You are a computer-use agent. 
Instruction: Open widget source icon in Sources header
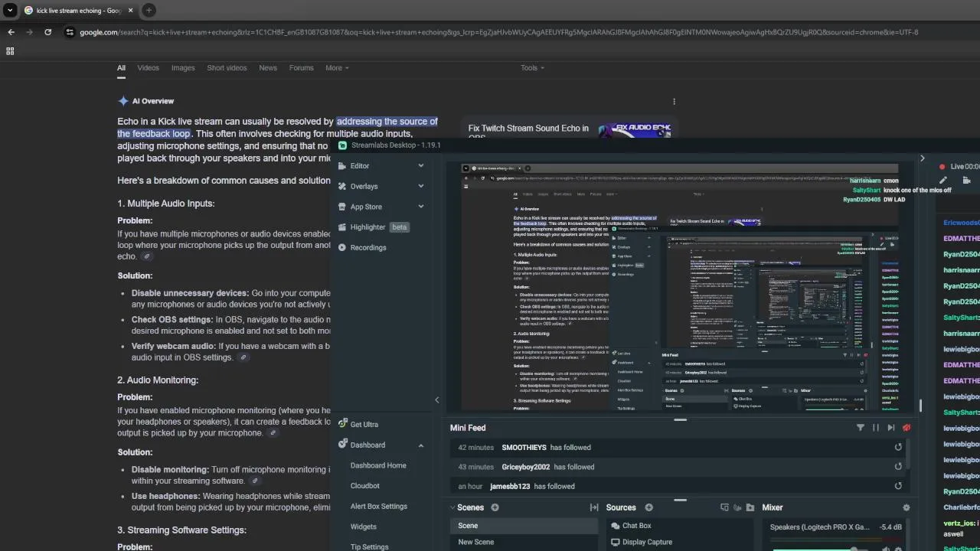click(724, 507)
